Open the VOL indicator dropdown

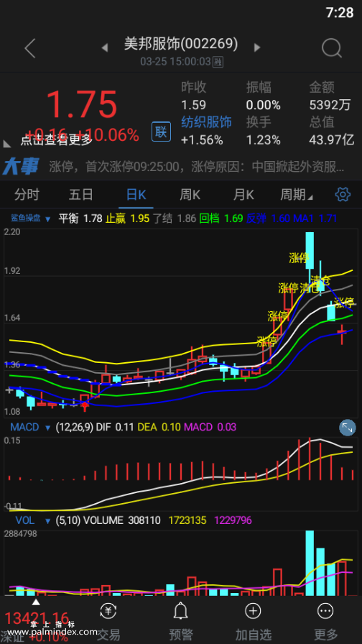[33, 520]
